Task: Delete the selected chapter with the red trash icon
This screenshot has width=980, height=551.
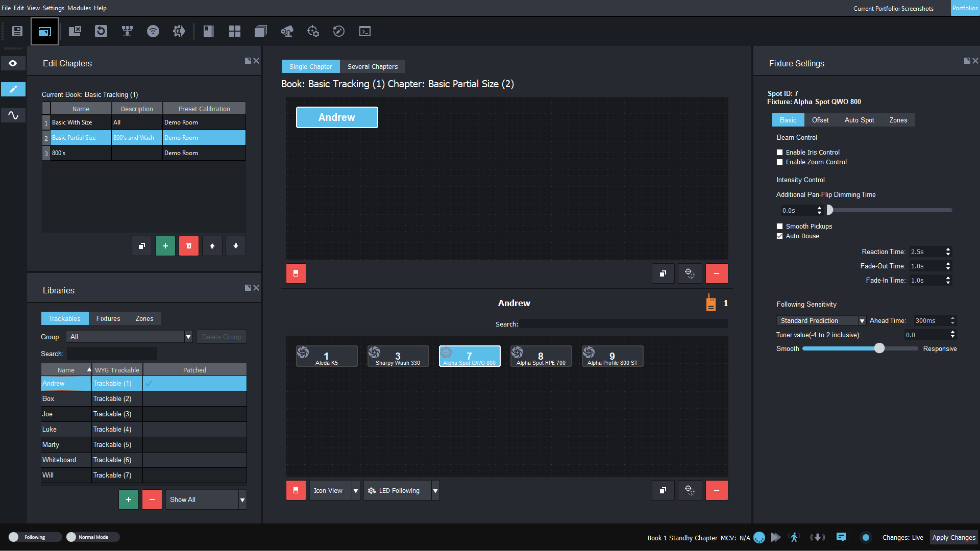Action: point(188,246)
